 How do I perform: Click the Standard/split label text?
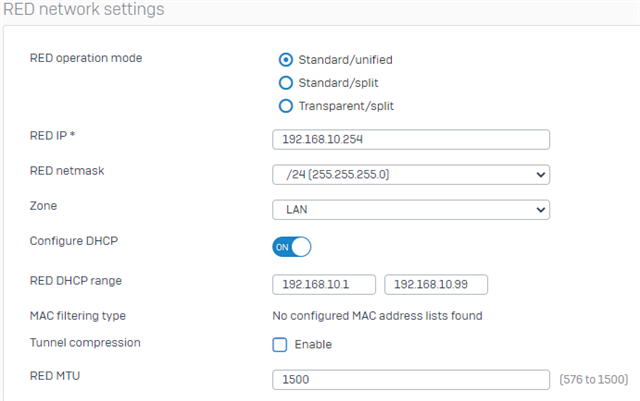(338, 83)
